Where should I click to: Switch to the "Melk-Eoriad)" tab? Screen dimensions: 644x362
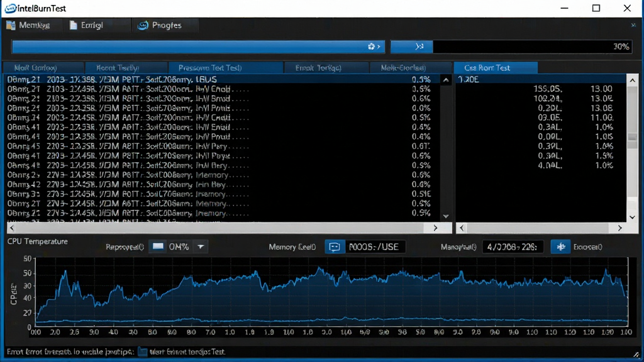(x=411, y=68)
